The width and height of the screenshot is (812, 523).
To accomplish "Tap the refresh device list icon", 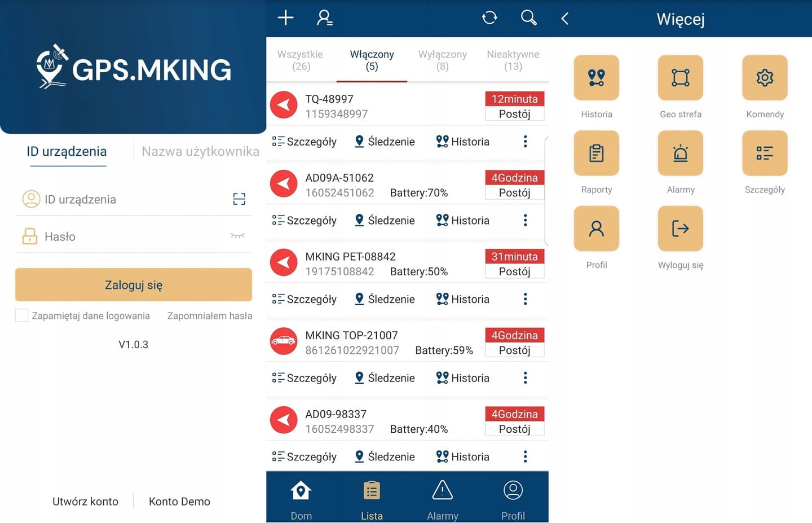I will (489, 18).
